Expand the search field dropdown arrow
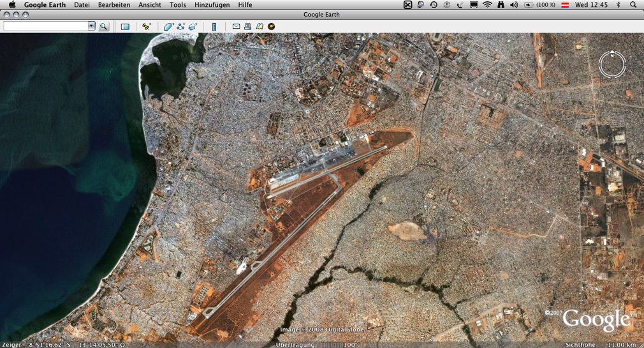The image size is (644, 348). tap(91, 26)
